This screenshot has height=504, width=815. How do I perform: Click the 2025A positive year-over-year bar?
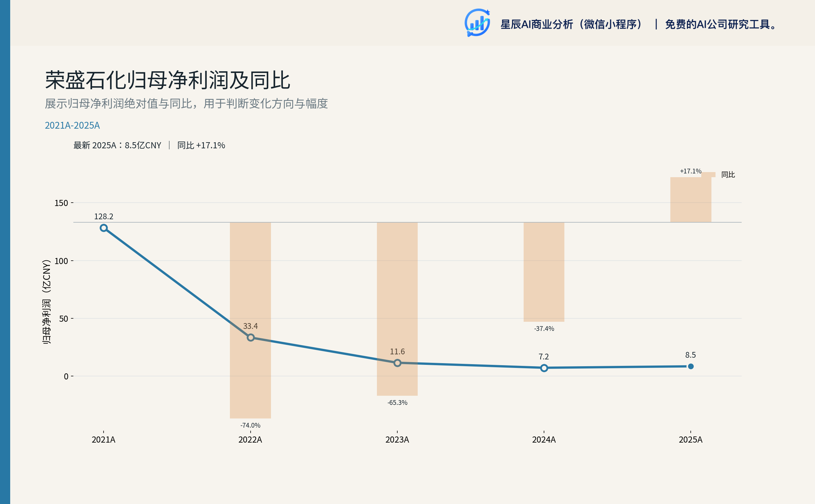pos(691,200)
